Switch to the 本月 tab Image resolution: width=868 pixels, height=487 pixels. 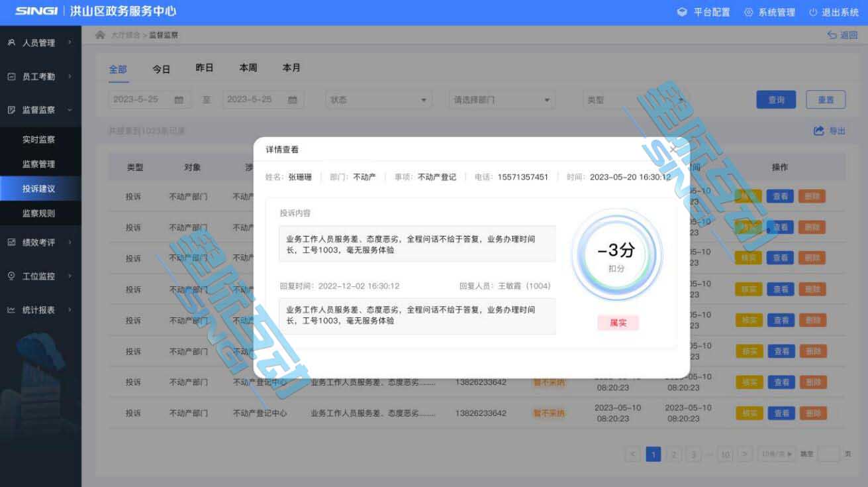click(291, 68)
